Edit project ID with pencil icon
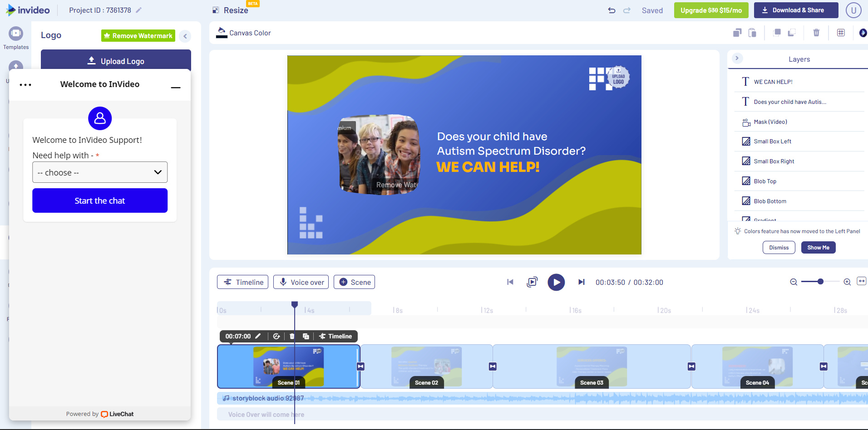Viewport: 868px width, 430px height. point(139,10)
